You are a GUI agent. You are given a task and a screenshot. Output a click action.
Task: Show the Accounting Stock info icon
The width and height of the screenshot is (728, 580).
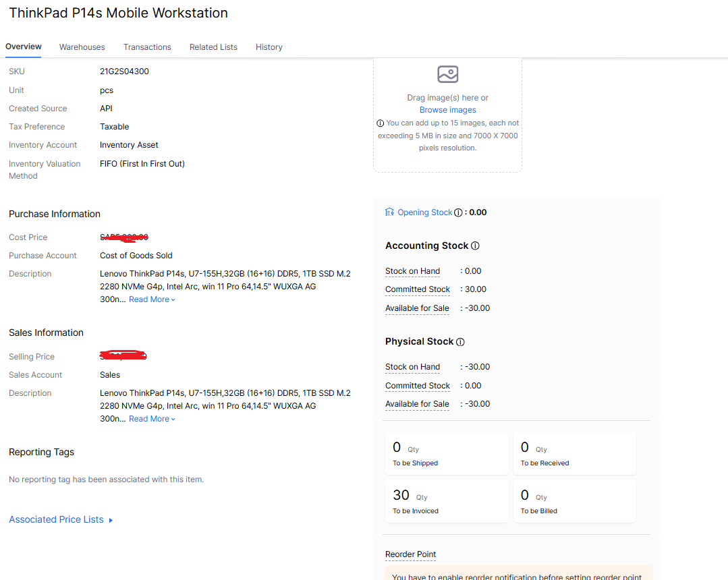[x=475, y=246]
